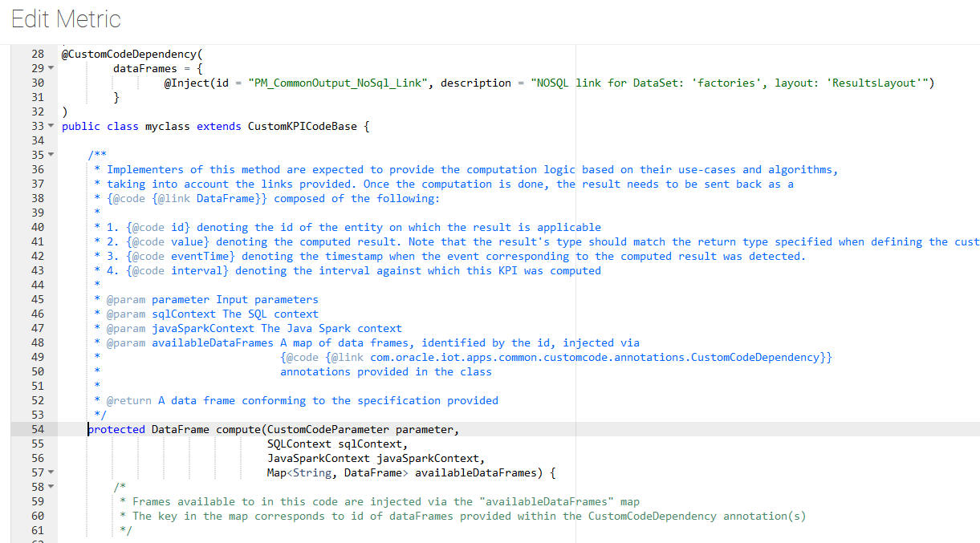Screen dimensions: 980x543
Task: Collapse the comment fold arrow at line 58
Action: 51,487
